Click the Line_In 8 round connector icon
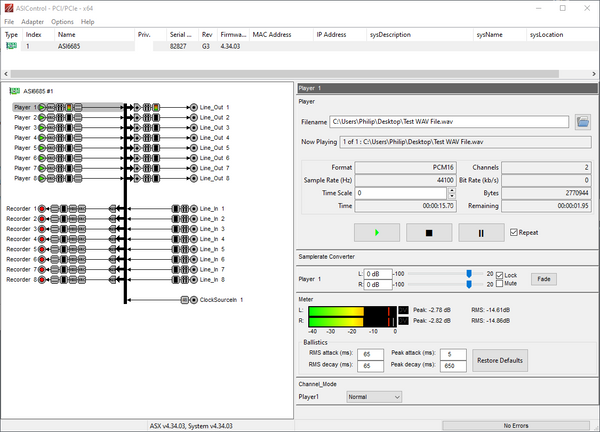This screenshot has width=600, height=432. [x=194, y=280]
